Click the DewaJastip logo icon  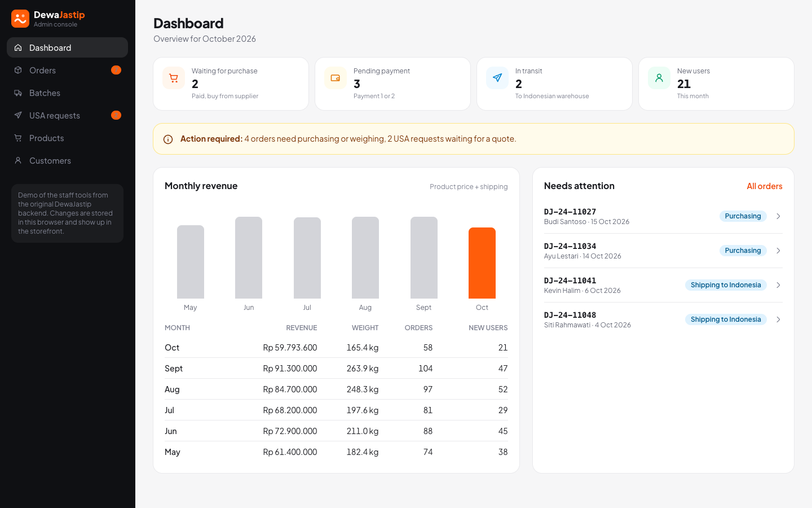point(20,19)
